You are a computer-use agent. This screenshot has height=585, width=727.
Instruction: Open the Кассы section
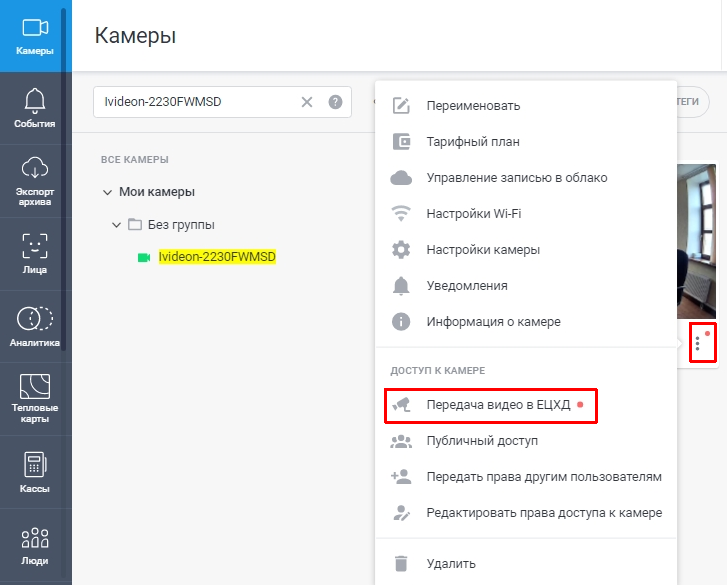(34, 472)
